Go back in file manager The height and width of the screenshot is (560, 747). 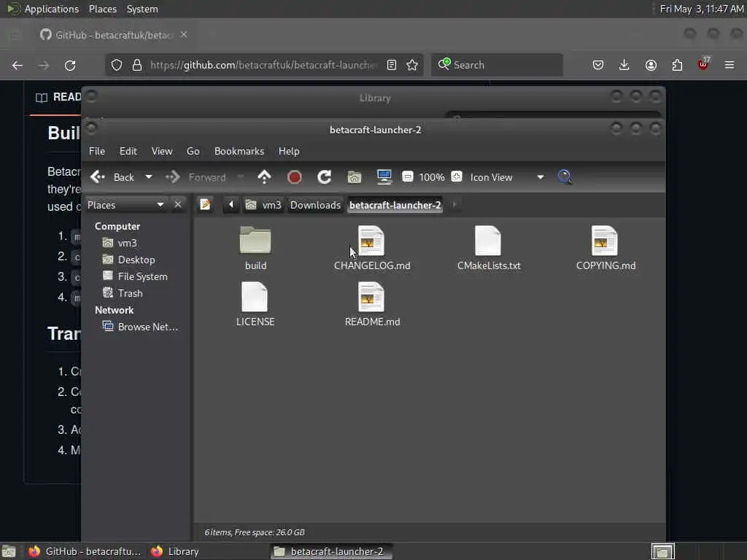pyautogui.click(x=112, y=177)
